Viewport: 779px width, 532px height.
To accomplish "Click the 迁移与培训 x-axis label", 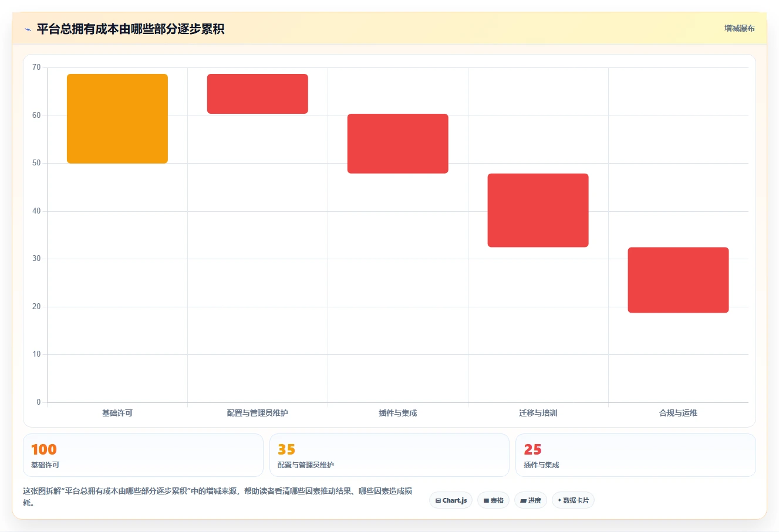I will 538,413.
